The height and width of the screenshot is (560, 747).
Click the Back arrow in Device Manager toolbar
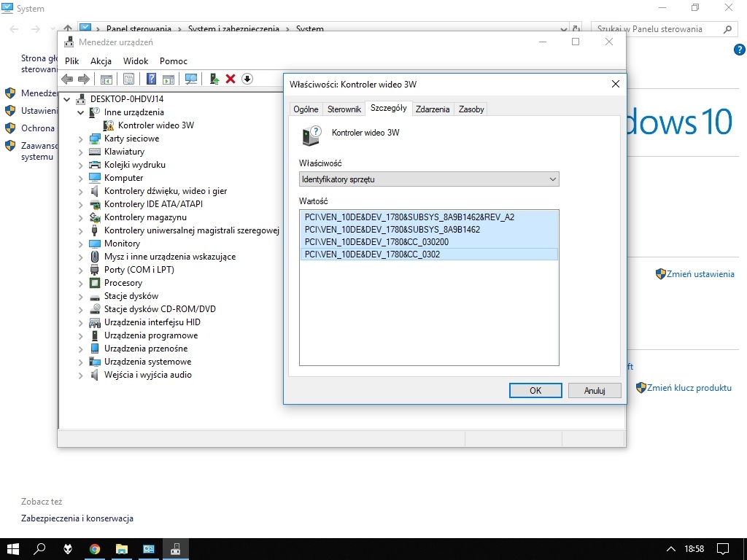click(x=67, y=79)
